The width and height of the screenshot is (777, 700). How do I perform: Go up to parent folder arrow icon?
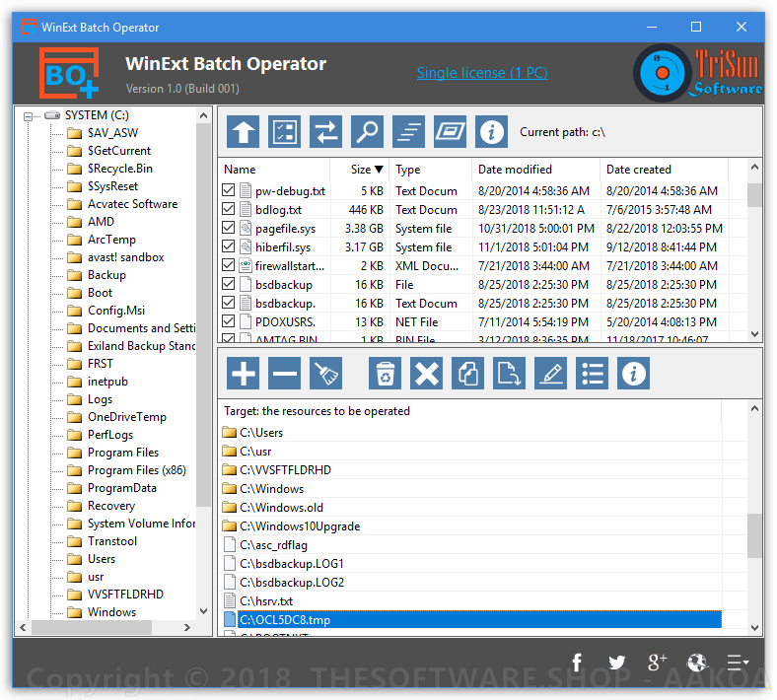[x=243, y=132]
